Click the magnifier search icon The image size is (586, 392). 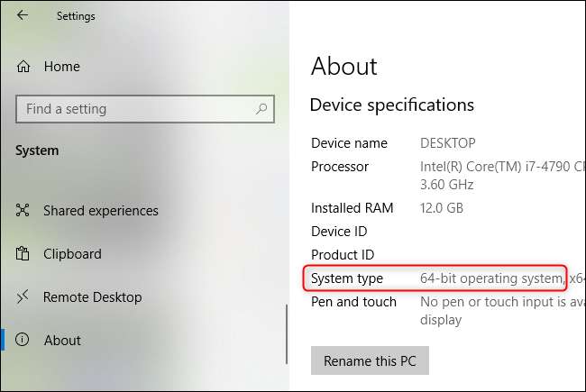pyautogui.click(x=261, y=109)
